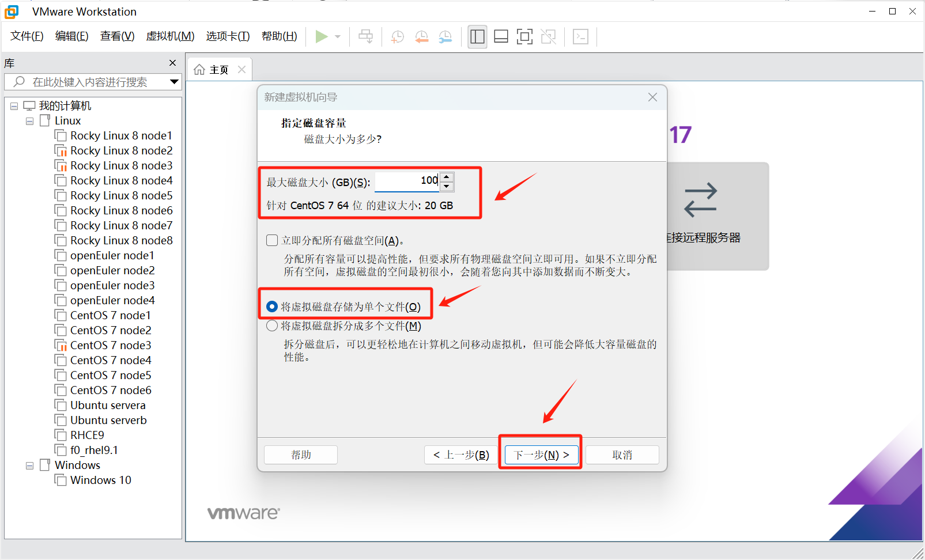Click the 上一步(B) back button

tap(461, 455)
